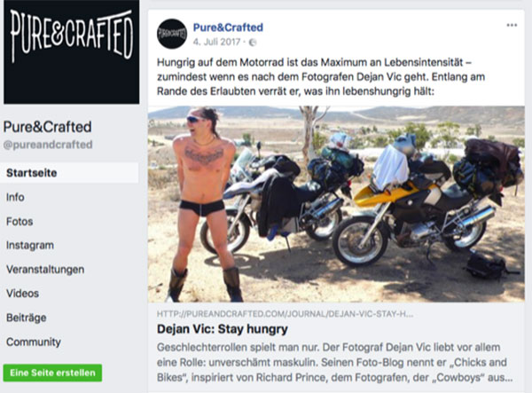Open the Info section
Image resolution: width=532 pixels, height=393 pixels.
click(15, 197)
